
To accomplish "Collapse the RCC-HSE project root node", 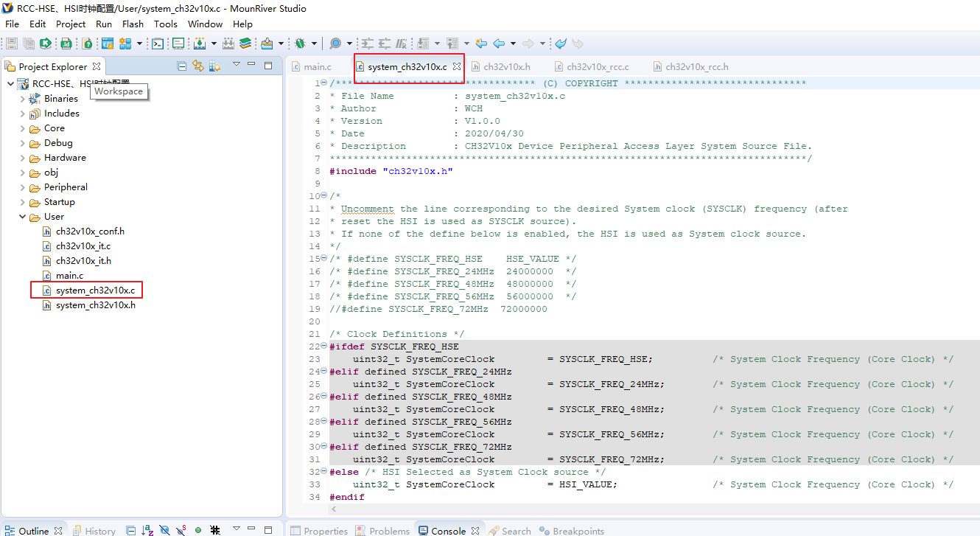I will tap(10, 83).
